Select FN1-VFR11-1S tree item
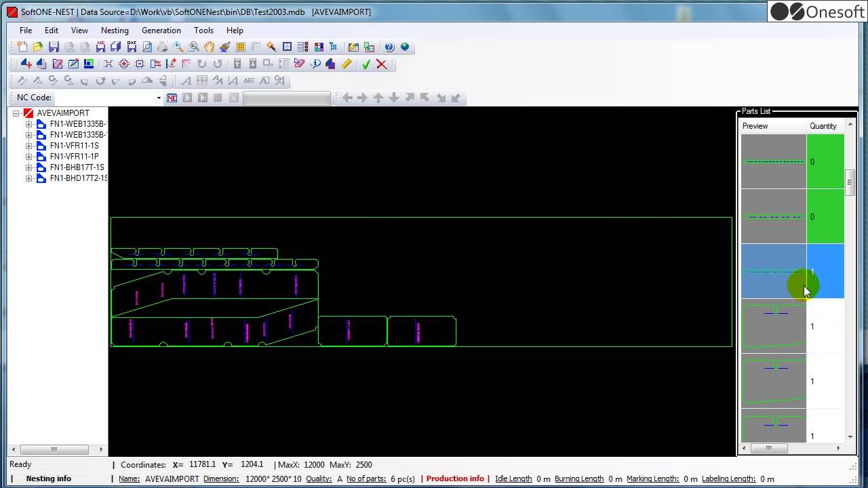The height and width of the screenshot is (488, 868). click(x=74, y=146)
